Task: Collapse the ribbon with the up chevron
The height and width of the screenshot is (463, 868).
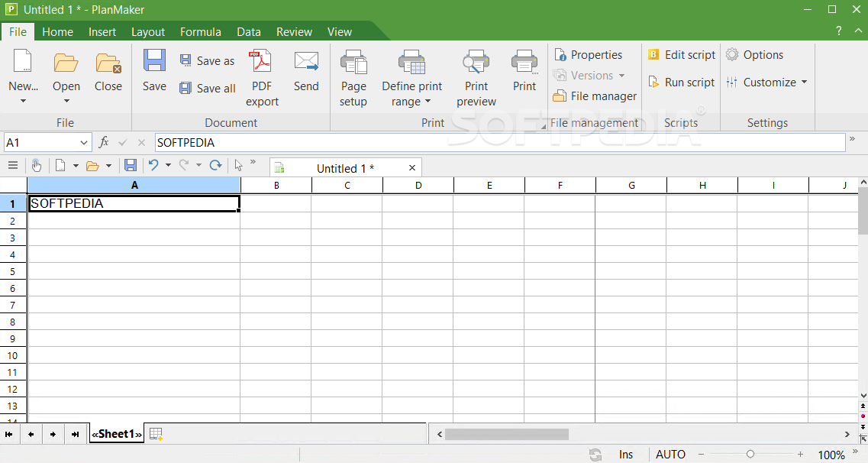Action: coord(859,31)
